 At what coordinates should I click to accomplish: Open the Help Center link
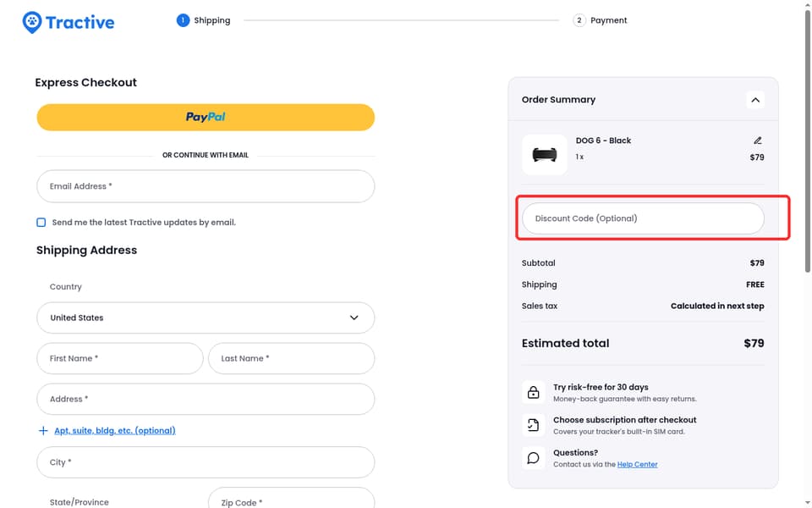tap(637, 465)
